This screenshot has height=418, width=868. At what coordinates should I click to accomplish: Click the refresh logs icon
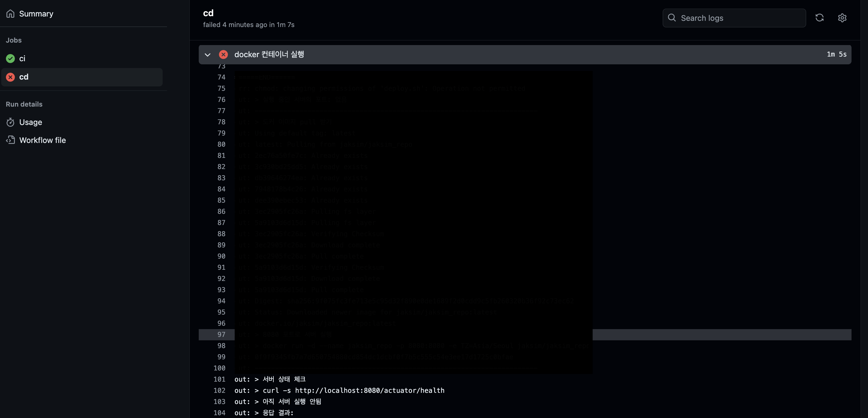pos(819,18)
